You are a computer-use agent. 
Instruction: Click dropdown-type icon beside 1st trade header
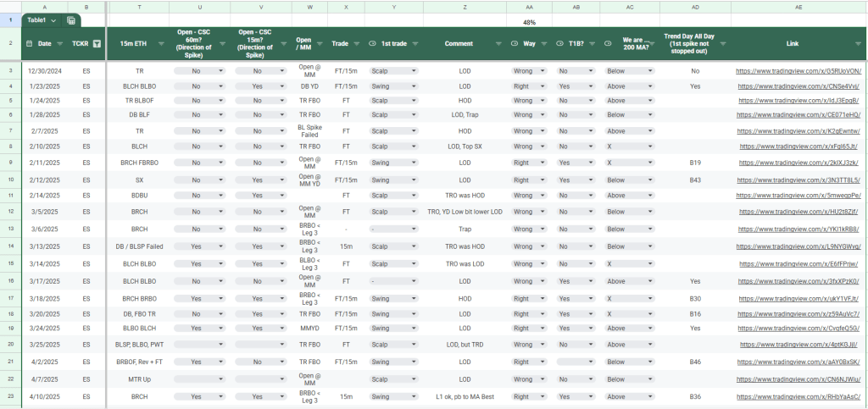click(x=373, y=43)
